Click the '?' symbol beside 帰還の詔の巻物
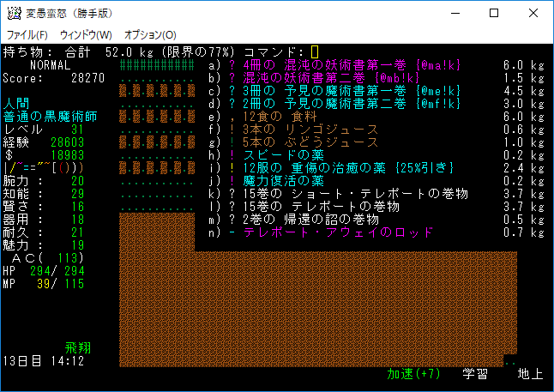 click(x=232, y=220)
